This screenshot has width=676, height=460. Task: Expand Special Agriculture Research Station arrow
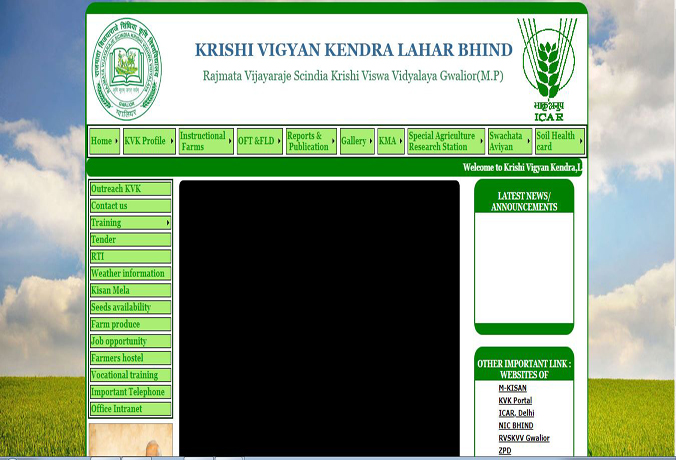[x=482, y=141]
